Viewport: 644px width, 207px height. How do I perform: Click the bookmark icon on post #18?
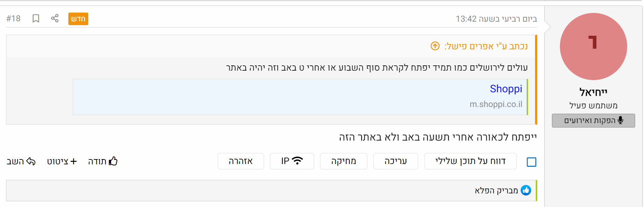36,19
